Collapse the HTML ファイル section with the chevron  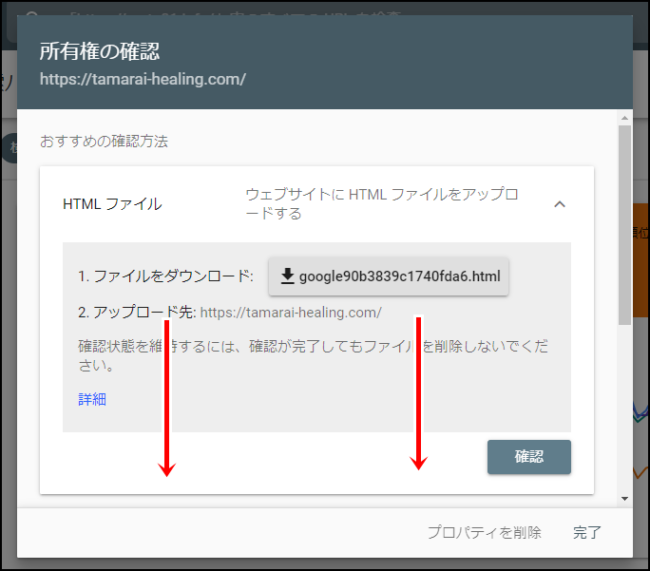pyautogui.click(x=560, y=204)
